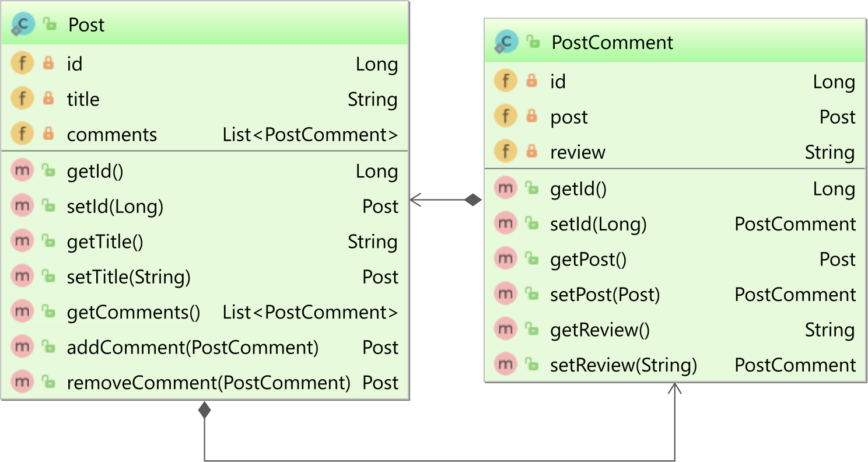Select the setTitle(String) method row
The width and height of the screenshot is (868, 462).
pos(205,276)
